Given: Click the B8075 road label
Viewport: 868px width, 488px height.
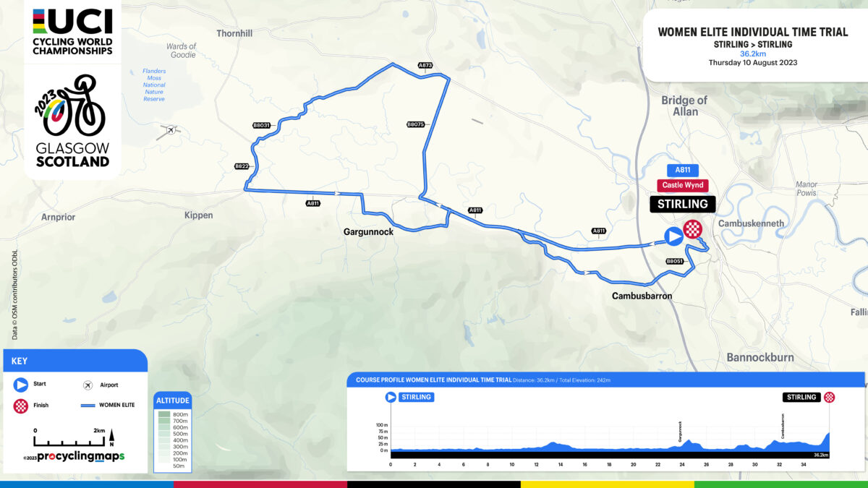Looking at the screenshot, I should point(415,124).
